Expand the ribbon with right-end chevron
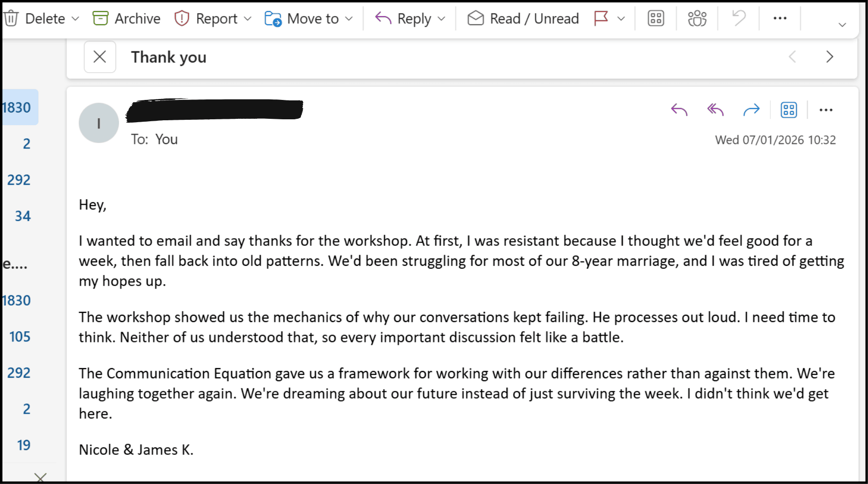 coord(842,24)
